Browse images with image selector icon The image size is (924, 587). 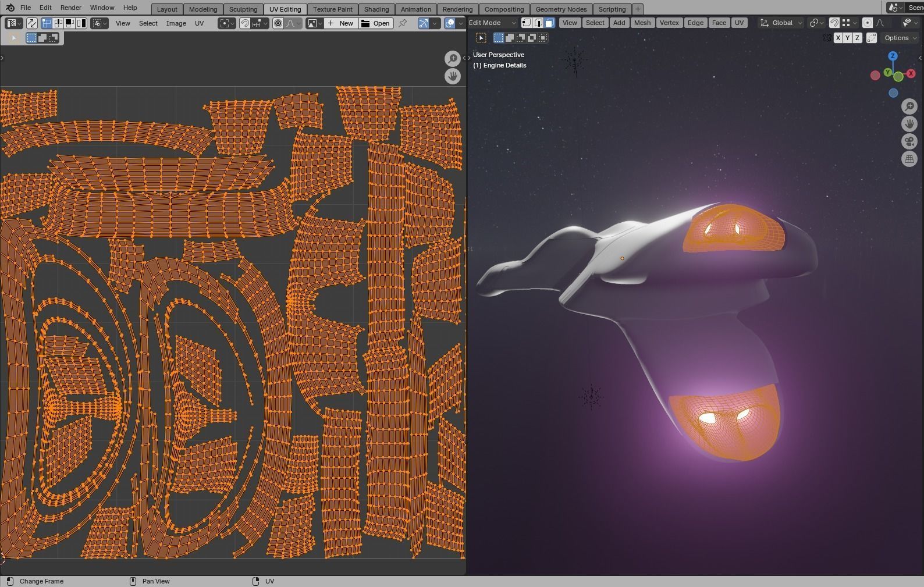pos(315,23)
